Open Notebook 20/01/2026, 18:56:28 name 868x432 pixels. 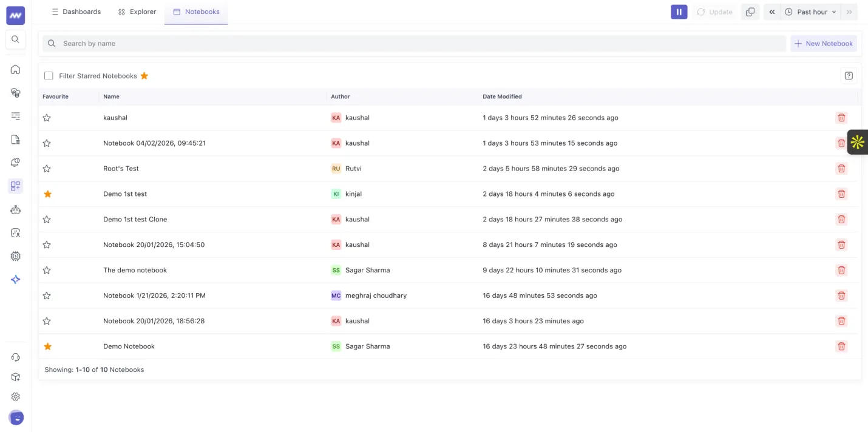tap(154, 321)
